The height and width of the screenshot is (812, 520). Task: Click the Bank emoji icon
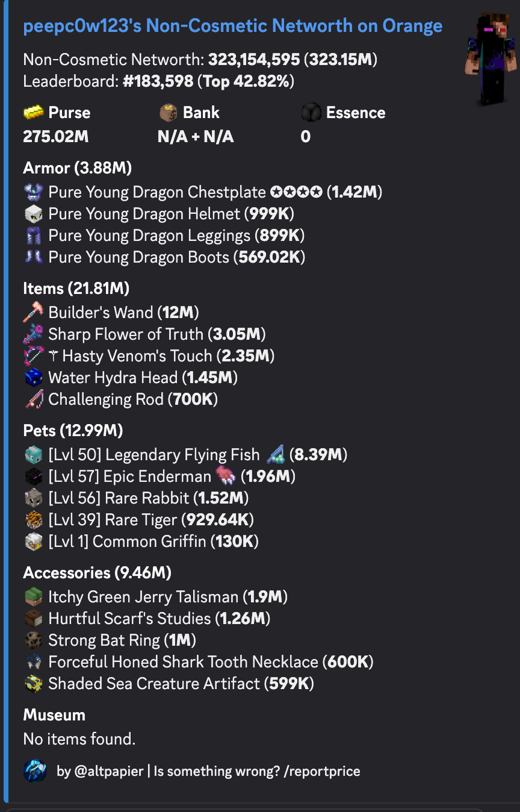(x=168, y=113)
